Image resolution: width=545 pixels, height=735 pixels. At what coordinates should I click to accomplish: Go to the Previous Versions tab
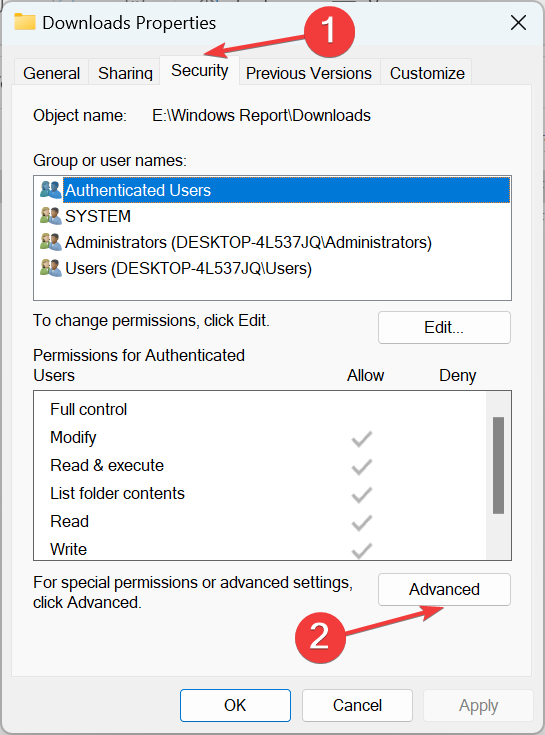309,73
